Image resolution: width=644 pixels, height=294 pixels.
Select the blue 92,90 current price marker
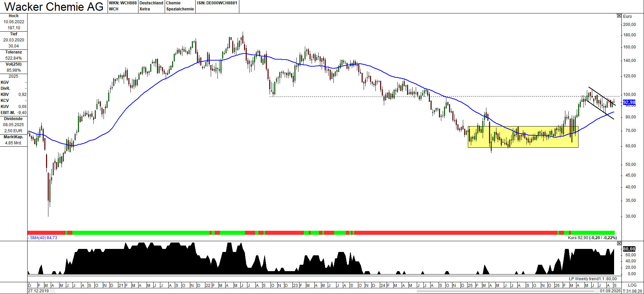(629, 102)
